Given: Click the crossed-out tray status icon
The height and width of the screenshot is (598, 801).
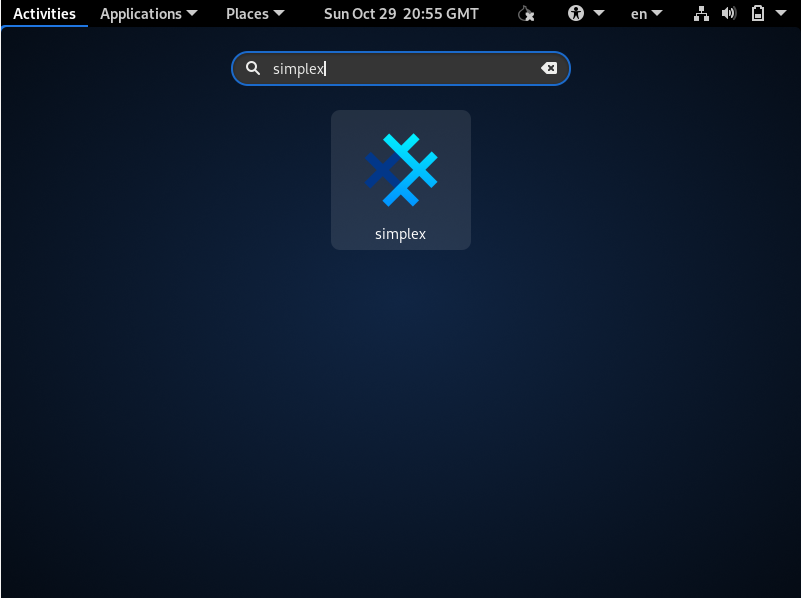Looking at the screenshot, I should pos(526,14).
